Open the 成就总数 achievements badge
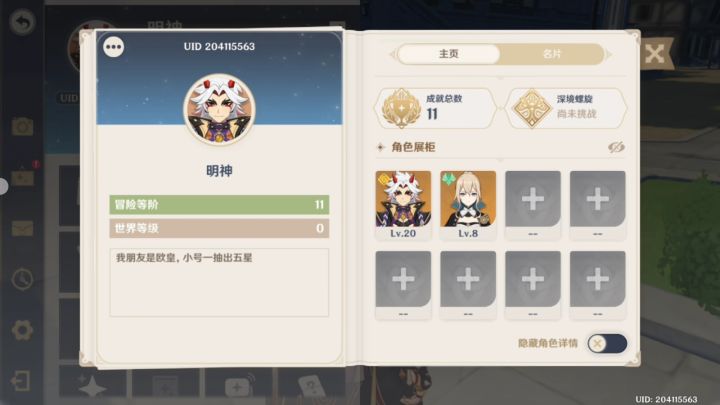 tap(435, 108)
